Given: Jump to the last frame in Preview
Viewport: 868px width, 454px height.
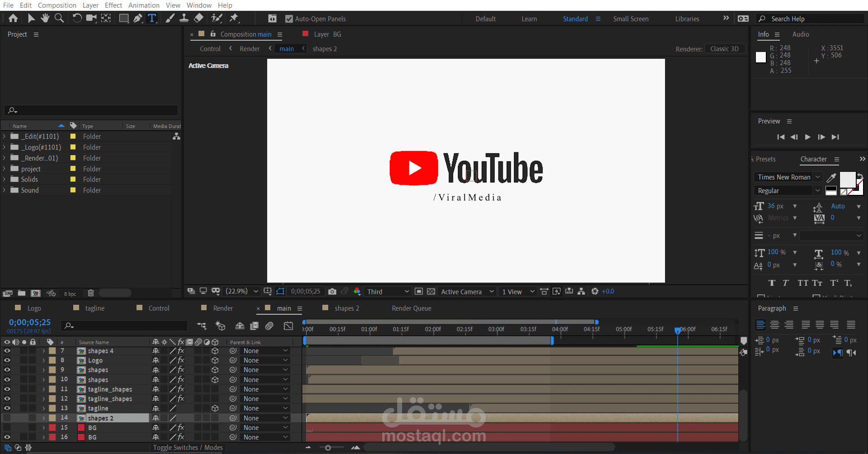Looking at the screenshot, I should (x=835, y=137).
